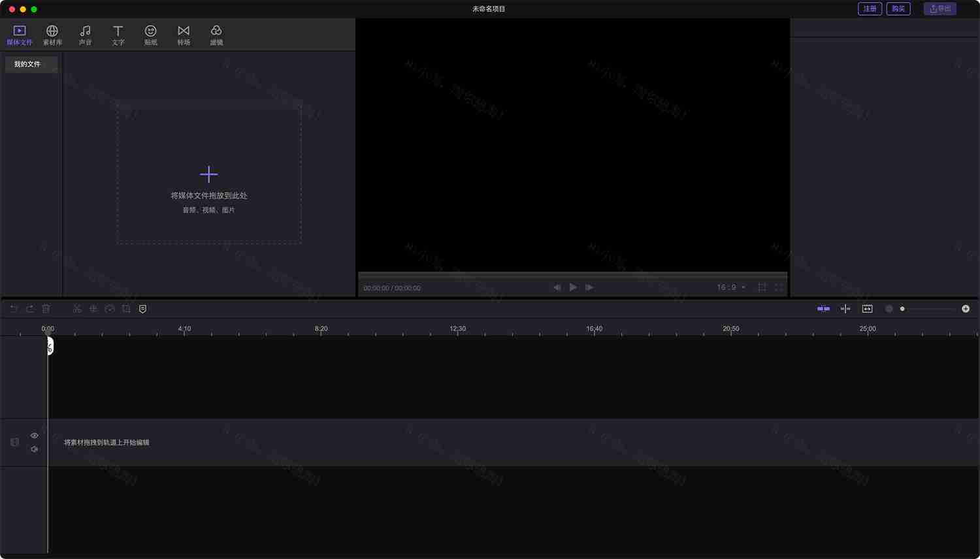This screenshot has height=559, width=980.
Task: Select the 文字 text tab
Action: (x=118, y=34)
